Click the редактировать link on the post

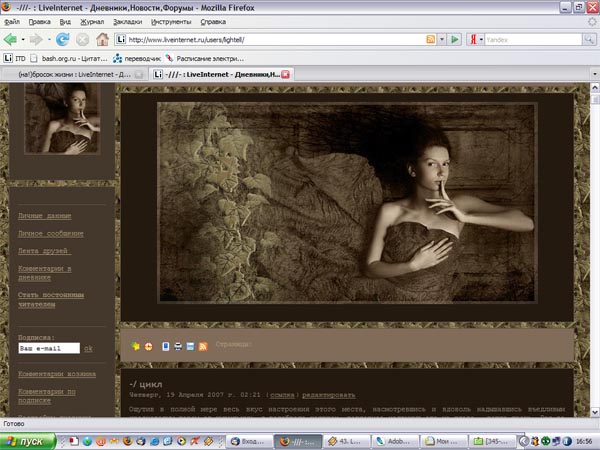(x=329, y=395)
